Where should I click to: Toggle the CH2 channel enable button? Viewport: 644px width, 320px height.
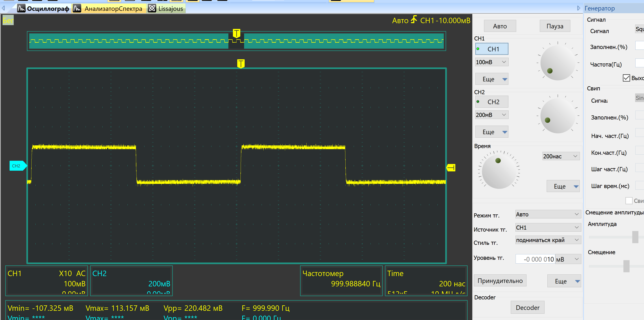pos(491,102)
